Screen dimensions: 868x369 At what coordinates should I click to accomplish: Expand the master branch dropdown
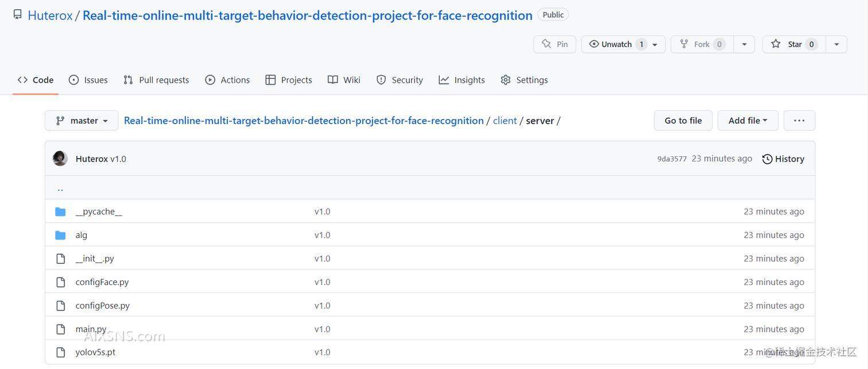[82, 121]
